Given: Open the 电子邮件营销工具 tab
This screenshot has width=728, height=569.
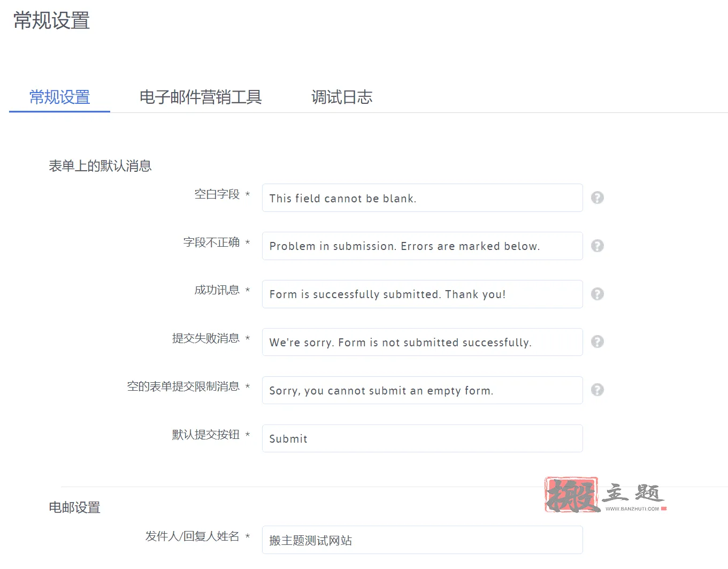Looking at the screenshot, I should 201,97.
